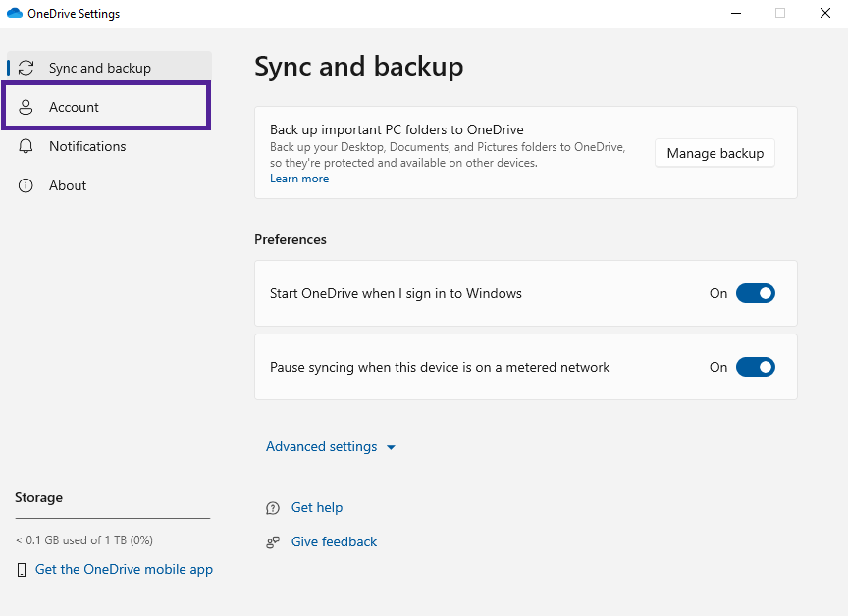
Task: Click the Get help link
Action: 317,507
